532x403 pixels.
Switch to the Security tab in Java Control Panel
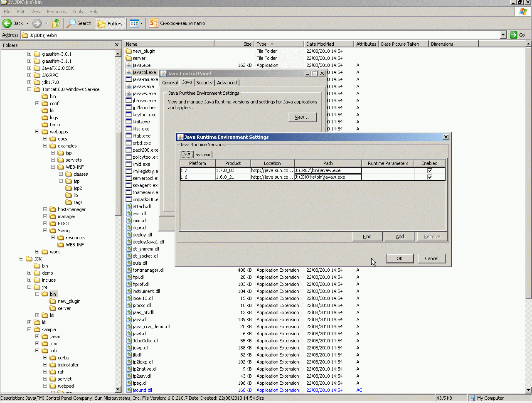204,83
